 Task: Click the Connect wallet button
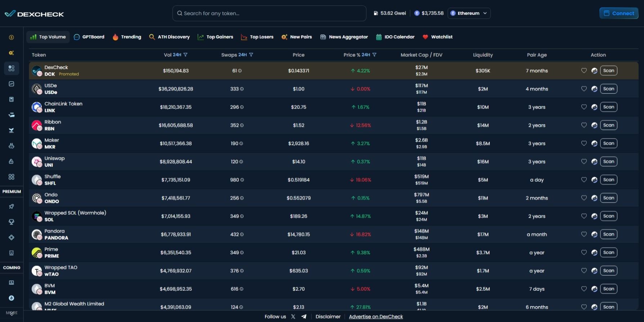point(619,13)
